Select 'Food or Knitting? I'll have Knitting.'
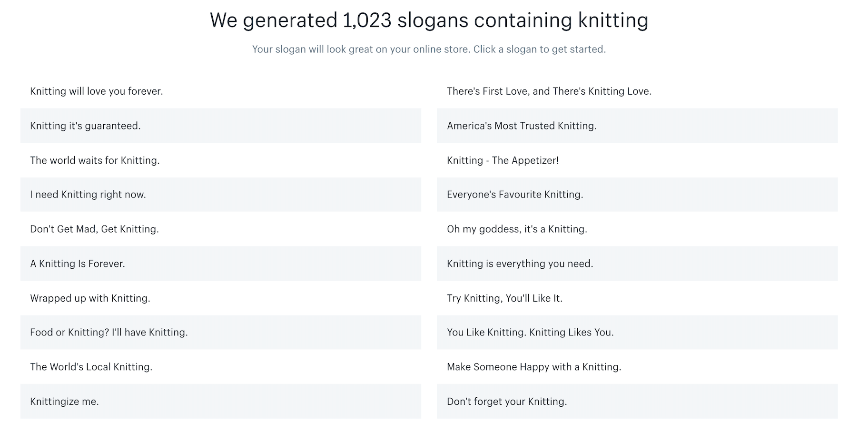Screen dimensions: 868x422 point(109,333)
